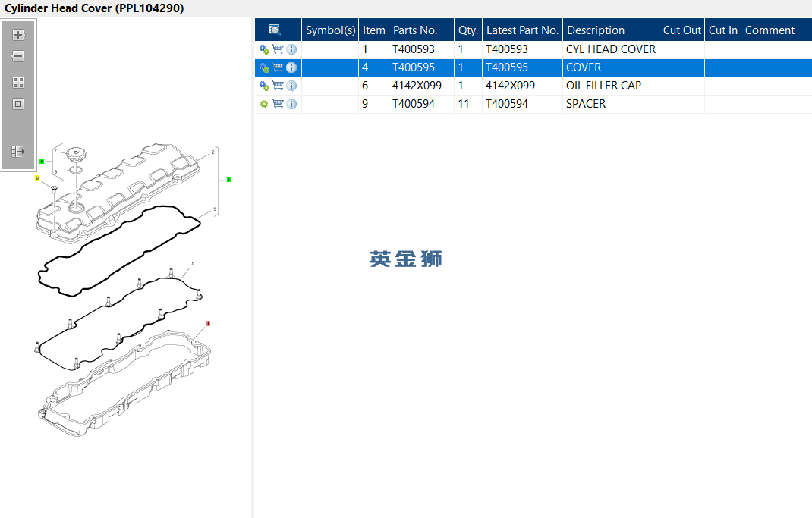Sort by Qty. column header

[468, 30]
